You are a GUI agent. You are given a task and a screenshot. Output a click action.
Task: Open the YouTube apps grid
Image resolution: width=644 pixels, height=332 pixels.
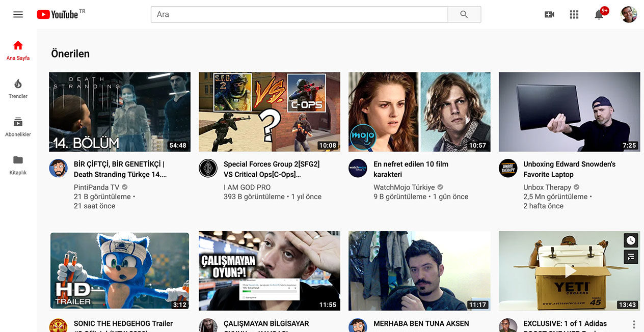tap(574, 14)
